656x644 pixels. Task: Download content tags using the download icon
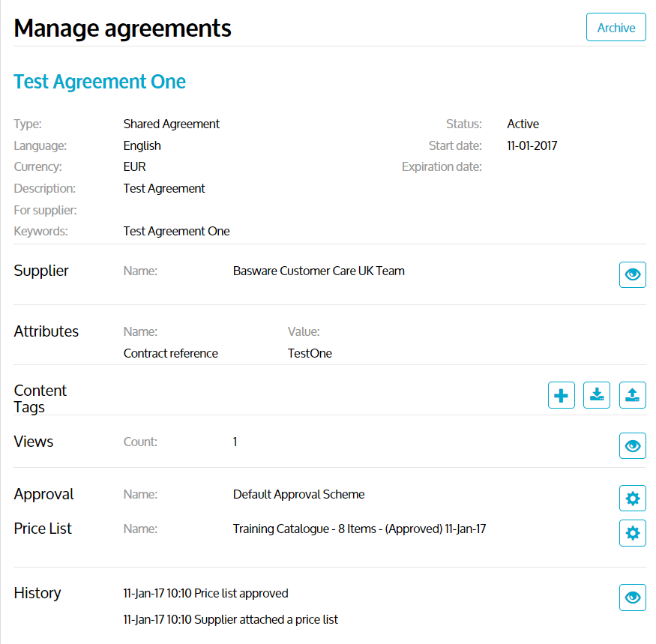[x=597, y=395]
